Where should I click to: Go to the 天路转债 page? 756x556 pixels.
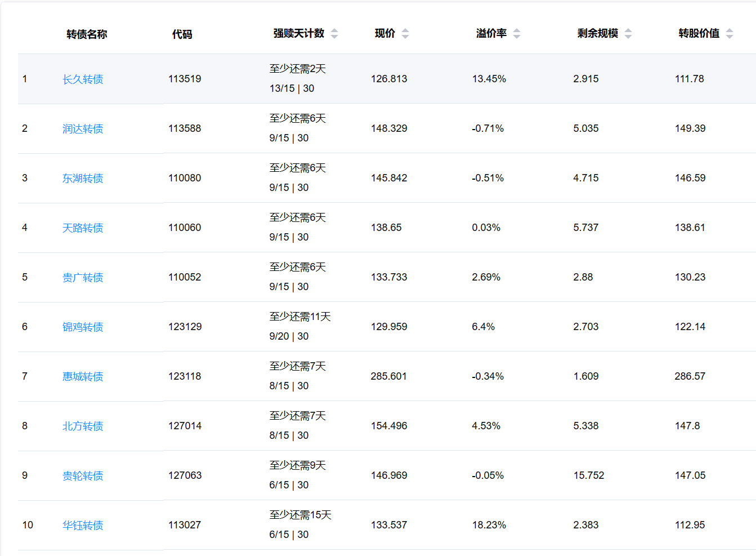83,228
